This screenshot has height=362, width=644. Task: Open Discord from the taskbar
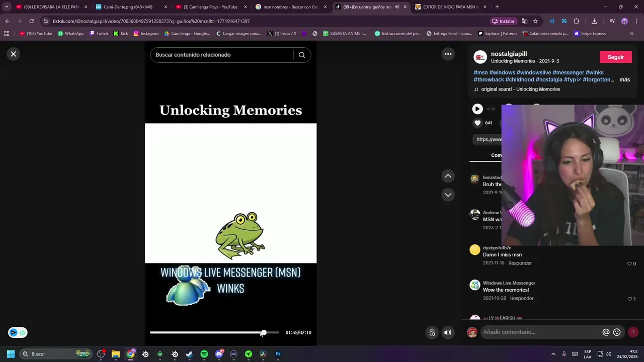(219, 354)
